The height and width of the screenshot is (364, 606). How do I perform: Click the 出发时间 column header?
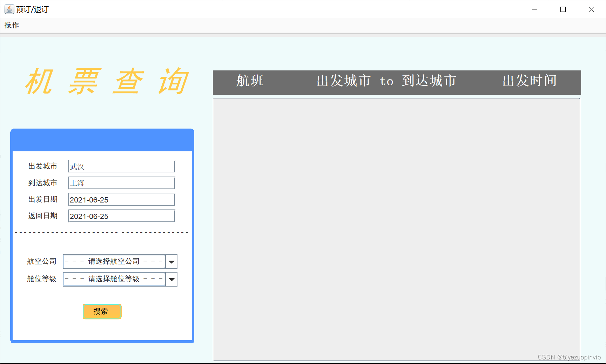click(x=529, y=81)
